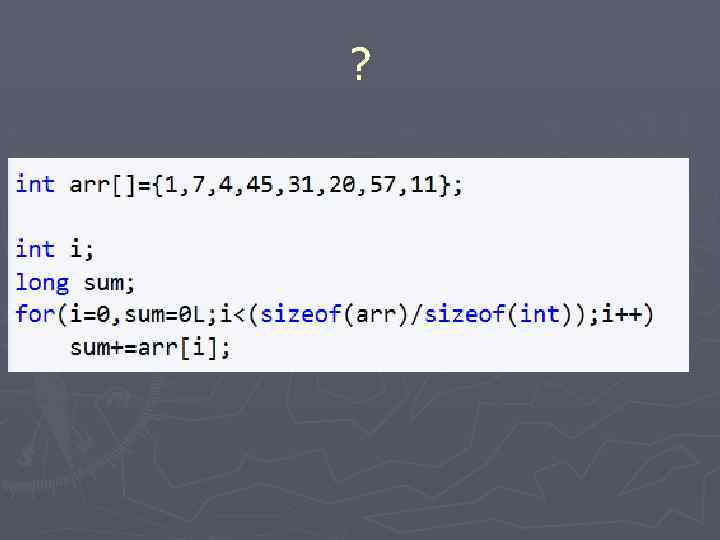The height and width of the screenshot is (540, 720).
Task: Click the number 20 in the array
Action: 342,185
